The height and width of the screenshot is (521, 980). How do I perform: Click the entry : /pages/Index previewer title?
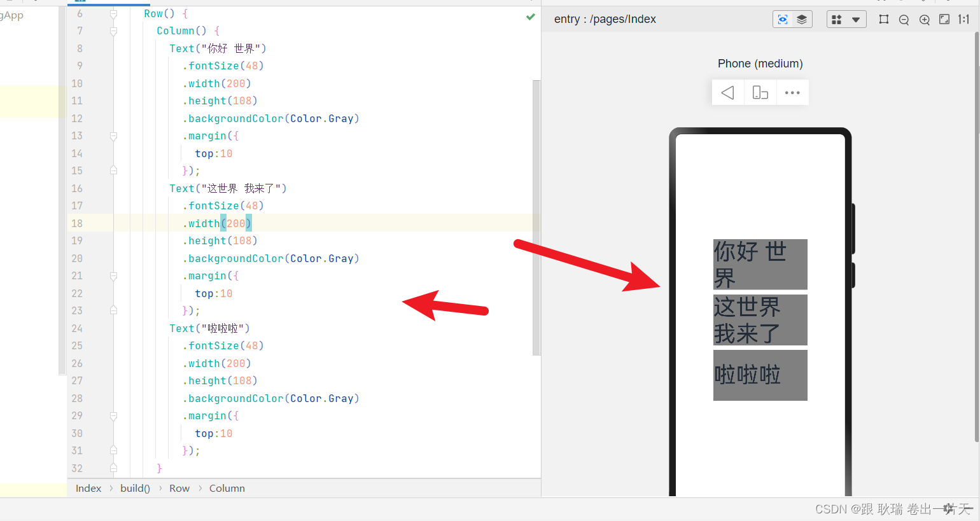(605, 19)
